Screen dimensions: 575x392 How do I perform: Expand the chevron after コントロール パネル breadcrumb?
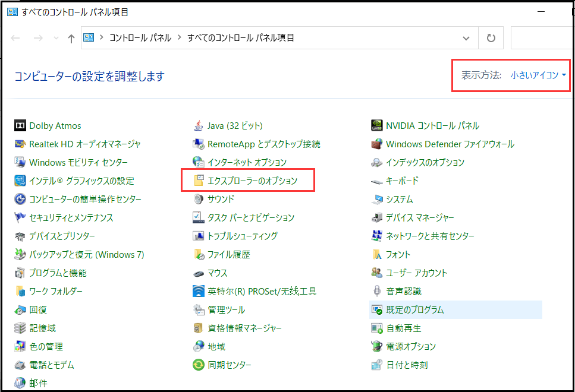coord(180,37)
